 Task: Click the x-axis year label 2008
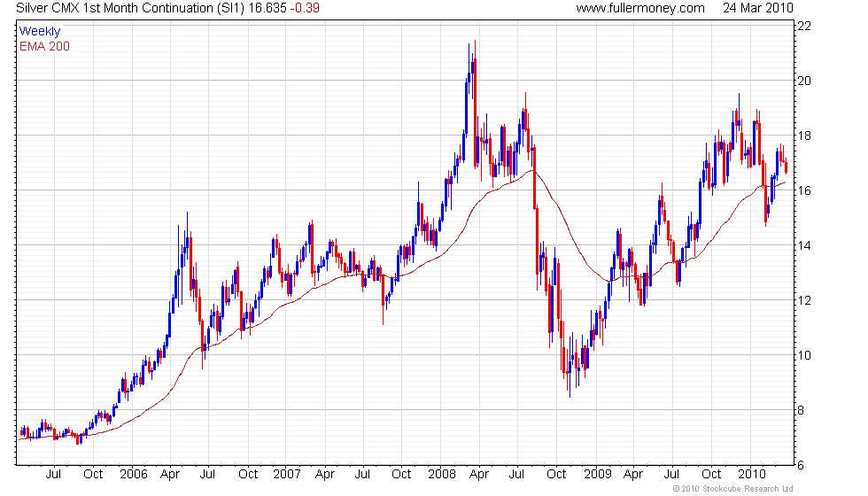[442, 474]
